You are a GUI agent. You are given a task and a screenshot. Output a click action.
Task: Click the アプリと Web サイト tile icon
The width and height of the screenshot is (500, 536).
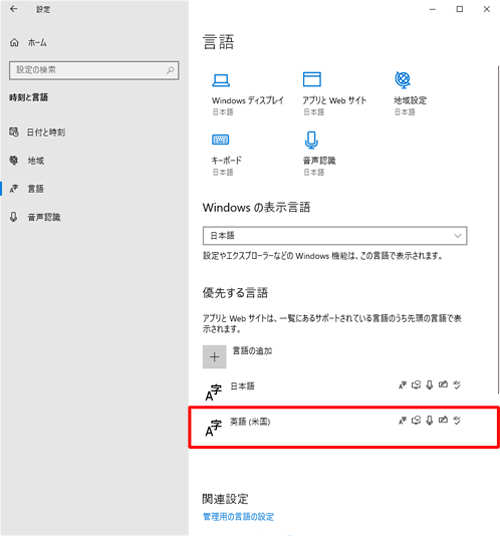pos(312,79)
